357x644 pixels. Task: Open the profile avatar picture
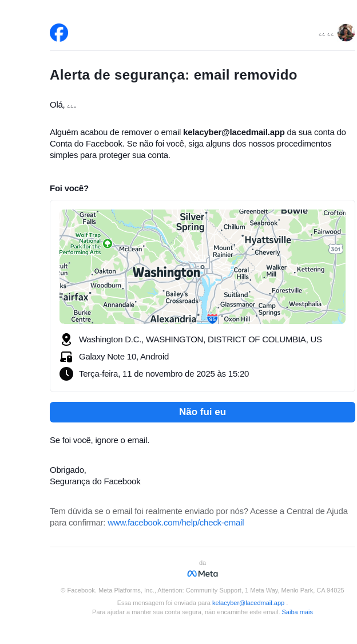(x=346, y=33)
